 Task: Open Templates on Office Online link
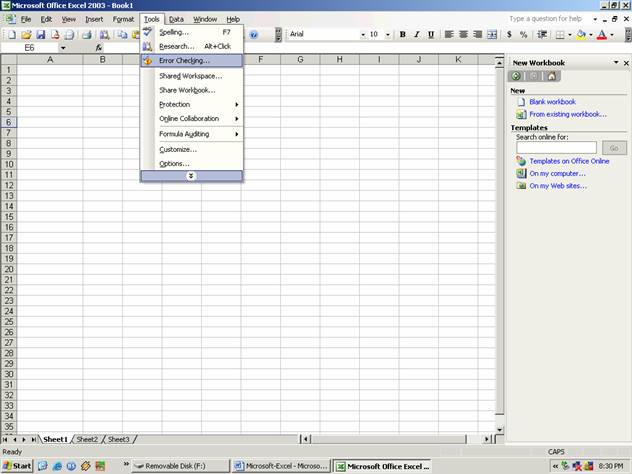569,161
